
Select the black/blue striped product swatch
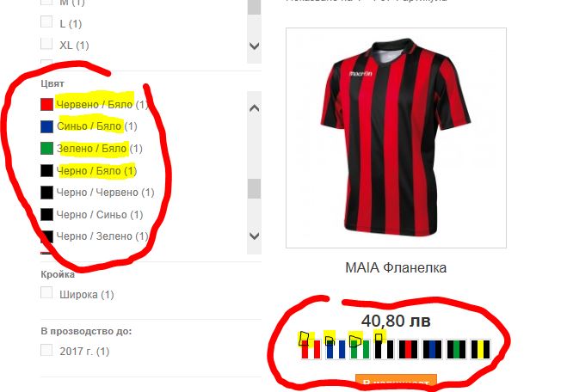point(433,349)
